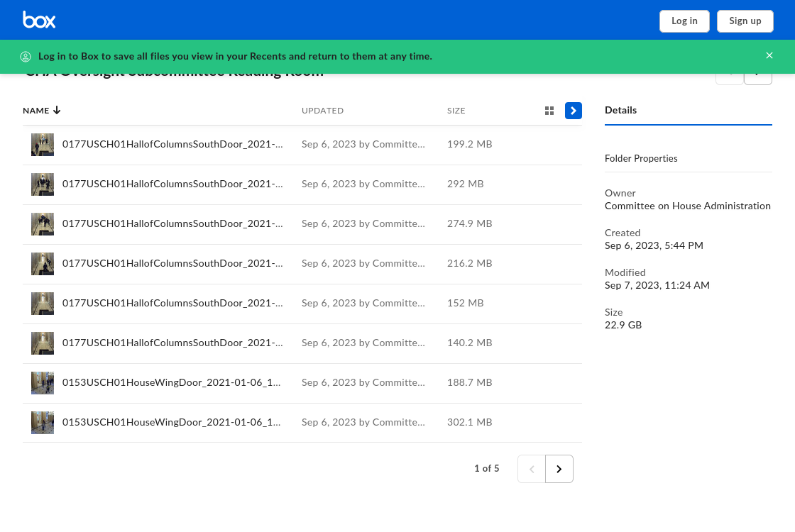Dismiss the green login banner
Screen dimensions: 795x532
769,56
